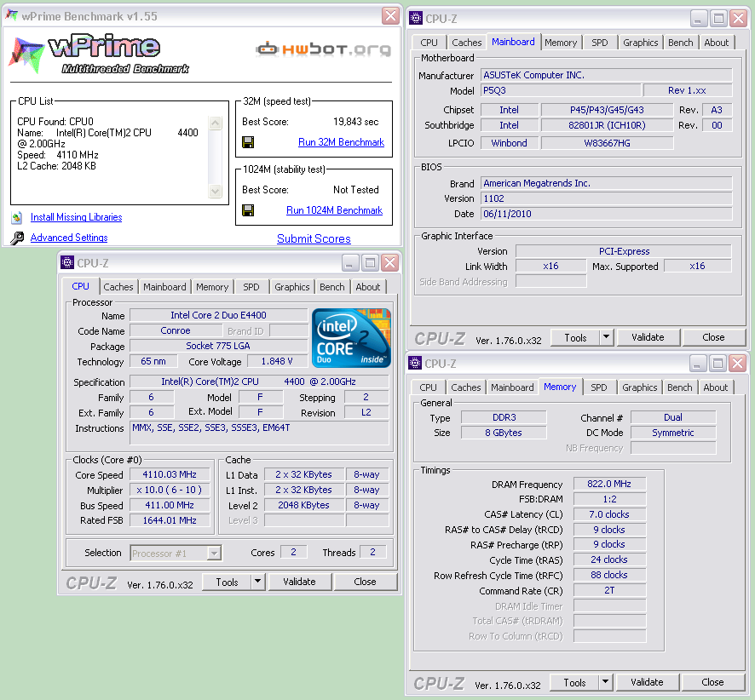Image resolution: width=755 pixels, height=700 pixels.
Task: Select About tab in the CPU-Z Mainboard window
Action: 716,43
